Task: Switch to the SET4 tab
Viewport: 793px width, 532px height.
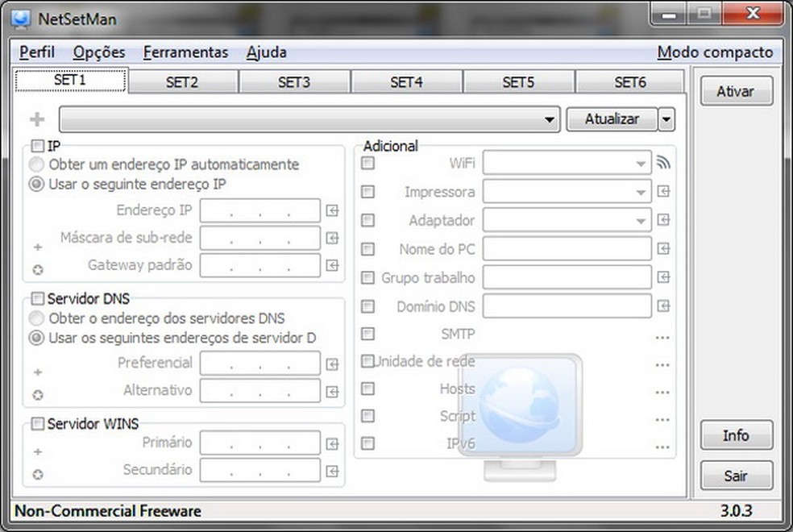Action: (406, 82)
